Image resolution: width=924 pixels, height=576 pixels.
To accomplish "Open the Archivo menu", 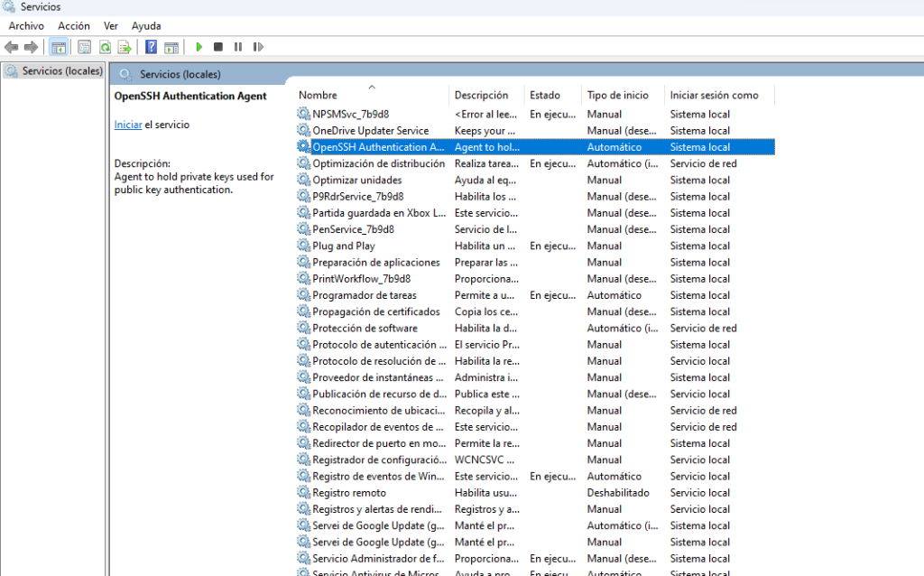I will click(x=26, y=26).
